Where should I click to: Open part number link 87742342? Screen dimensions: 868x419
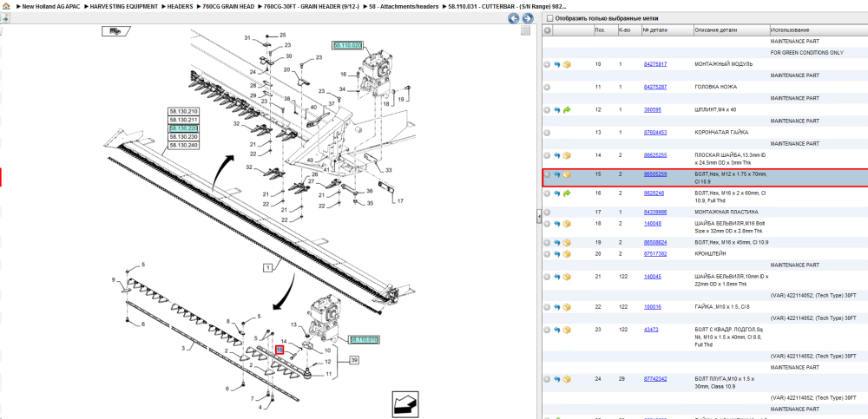point(654,379)
